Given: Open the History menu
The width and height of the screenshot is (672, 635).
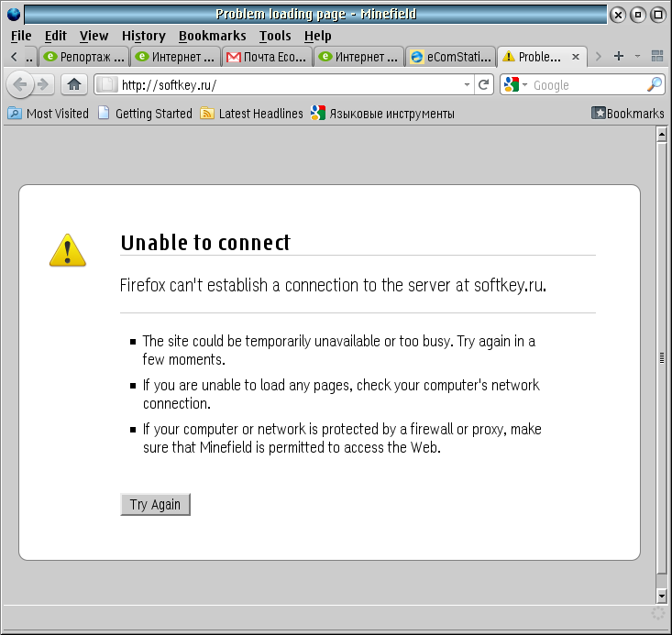Looking at the screenshot, I should tap(144, 36).
